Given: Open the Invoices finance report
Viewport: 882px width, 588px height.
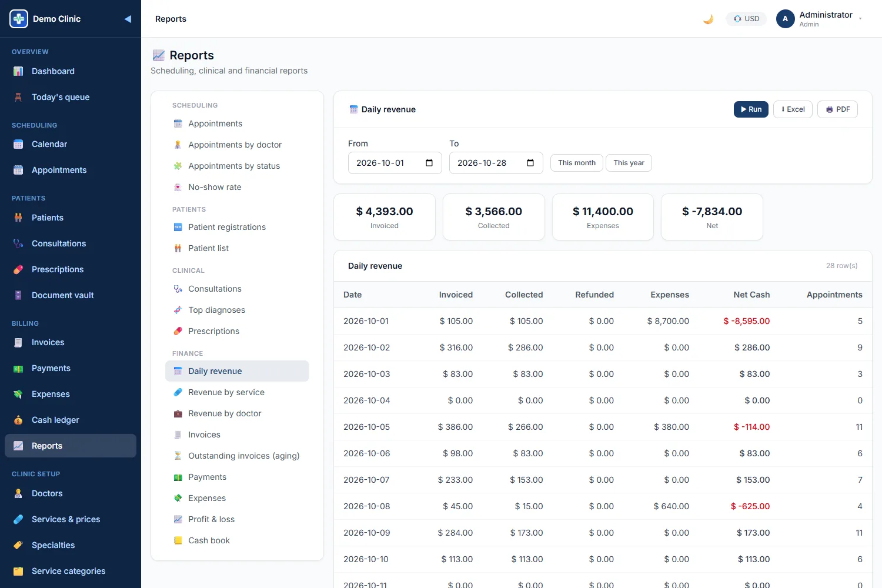Looking at the screenshot, I should tap(237, 435).
